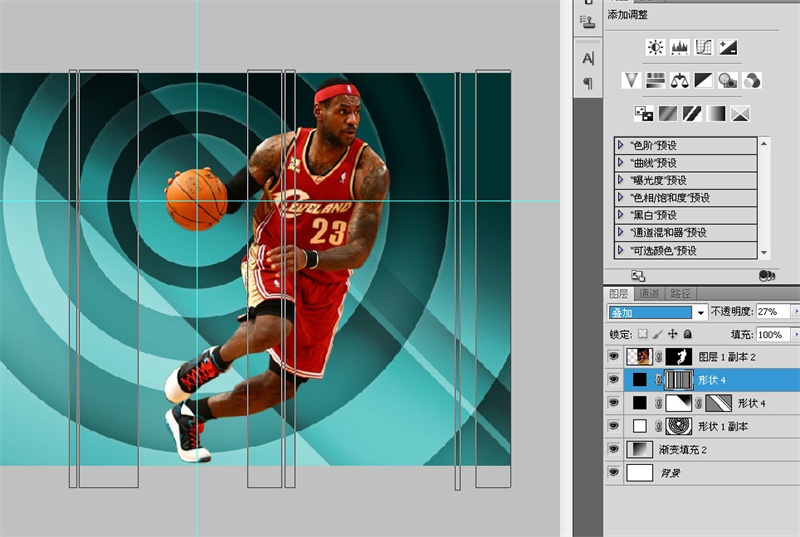Switch to the 通道 tab
Viewport: 800px width, 537px height.
pos(649,293)
